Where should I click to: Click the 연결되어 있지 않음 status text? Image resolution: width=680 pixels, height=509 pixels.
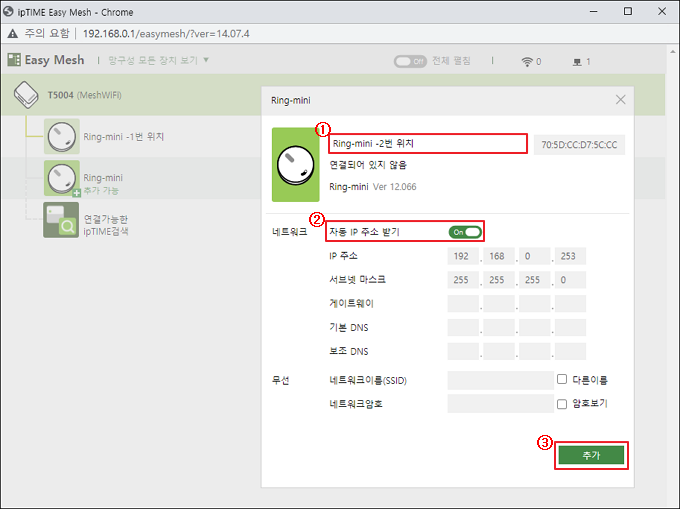[368, 165]
